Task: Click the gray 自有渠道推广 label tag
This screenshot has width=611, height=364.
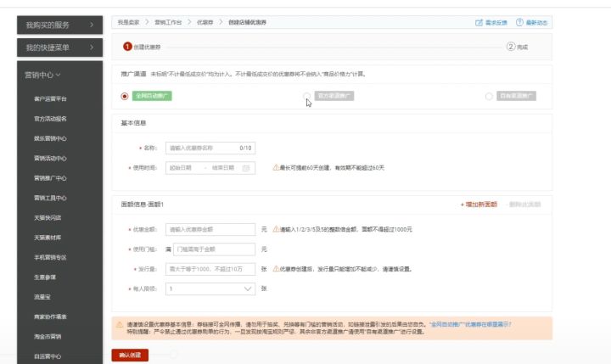Action: 516,96
